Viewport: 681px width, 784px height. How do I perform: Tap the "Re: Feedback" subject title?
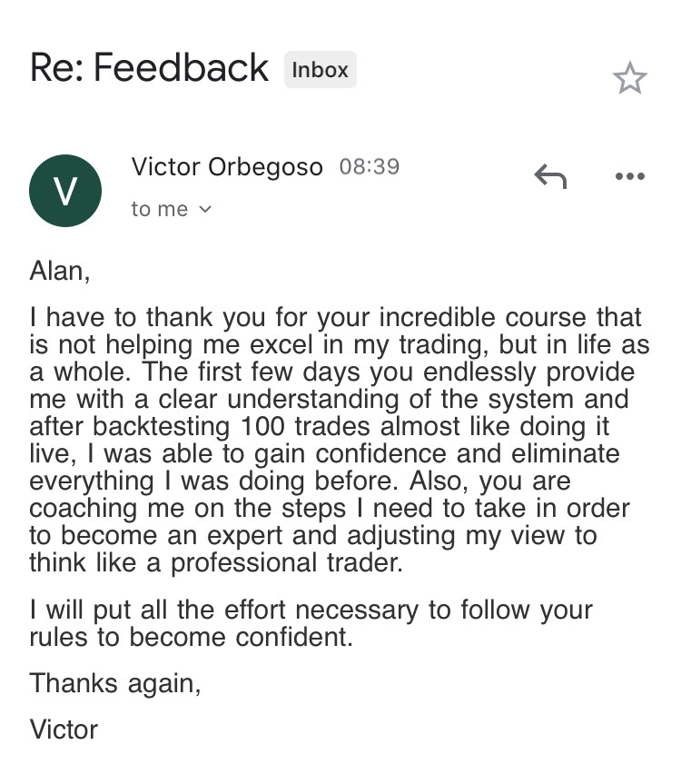(149, 68)
